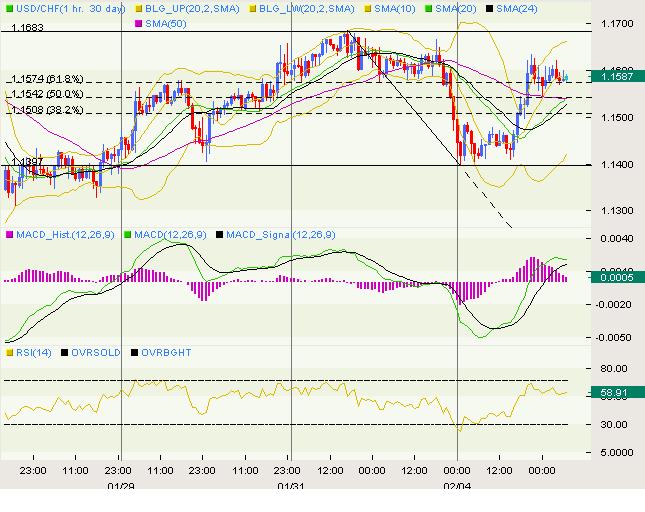Click the 01/31 date label

tap(291, 486)
